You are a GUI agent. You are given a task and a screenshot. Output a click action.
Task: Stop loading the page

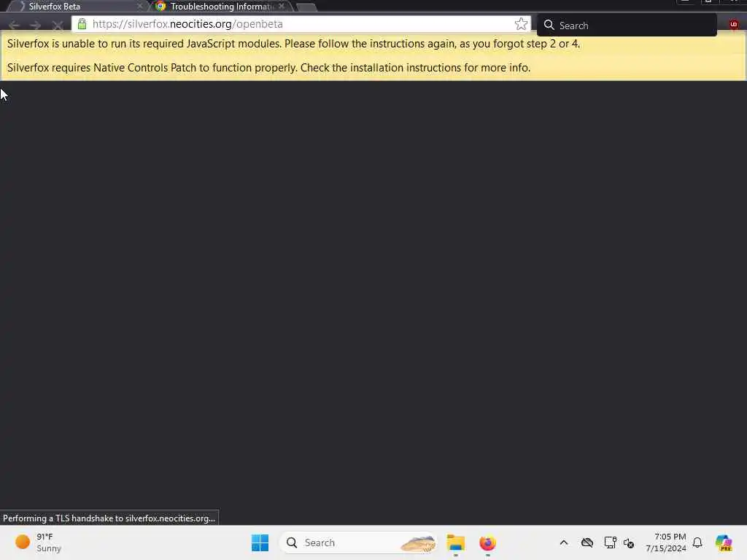tap(58, 25)
